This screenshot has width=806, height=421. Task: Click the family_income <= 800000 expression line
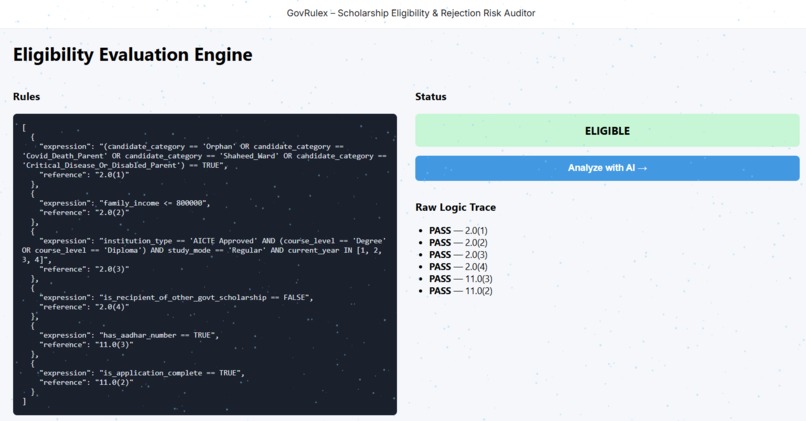pos(125,203)
